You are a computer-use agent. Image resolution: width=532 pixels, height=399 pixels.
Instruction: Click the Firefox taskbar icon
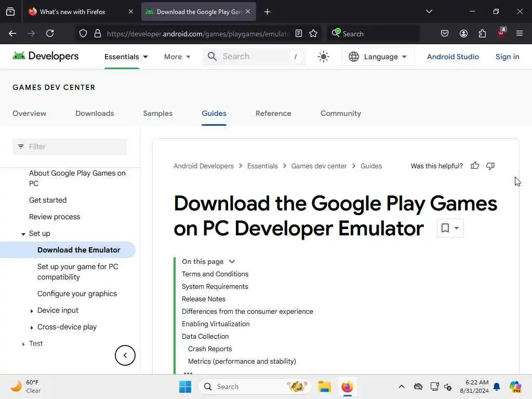[x=347, y=387]
